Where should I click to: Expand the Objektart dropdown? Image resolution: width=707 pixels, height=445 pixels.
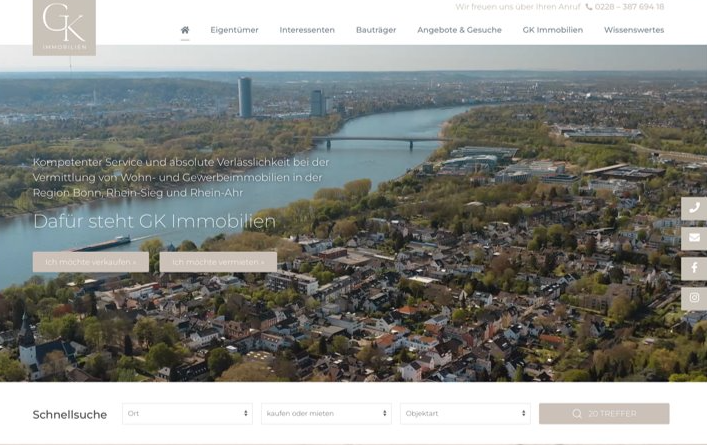click(465, 413)
